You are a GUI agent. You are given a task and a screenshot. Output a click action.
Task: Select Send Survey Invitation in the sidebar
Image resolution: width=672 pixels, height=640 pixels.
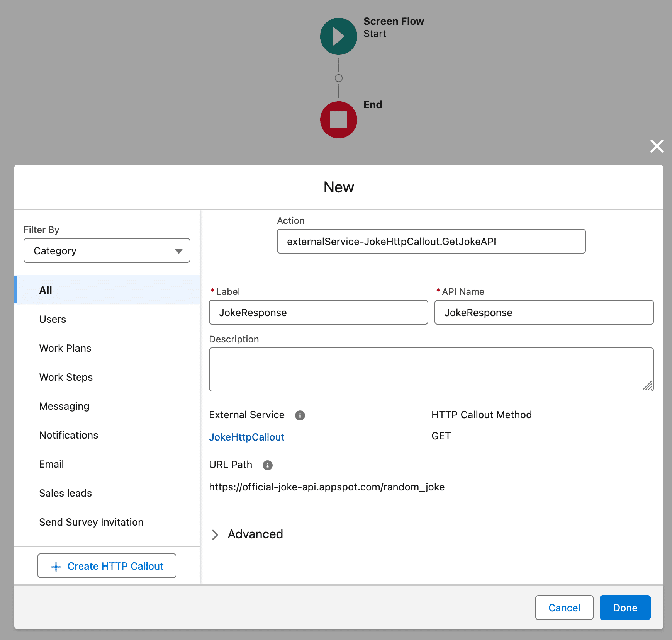(91, 522)
